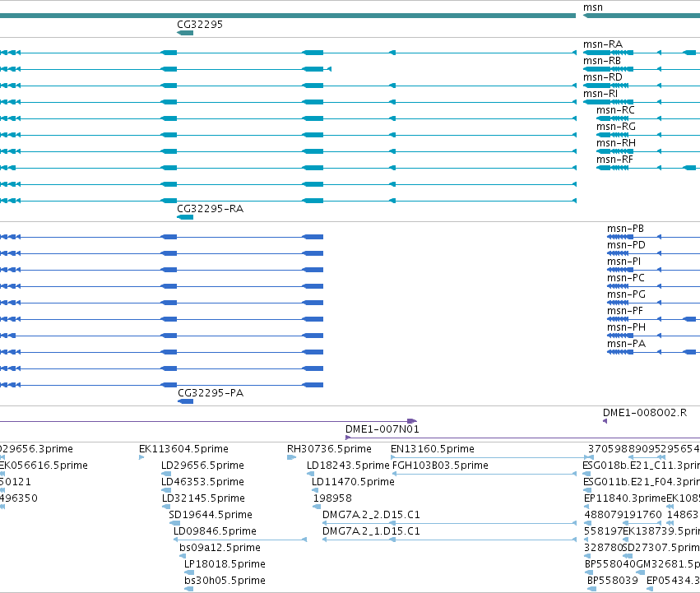Click the EK113604.5prime arrow glyph
Image resolution: width=700 pixels, height=593 pixels.
(x=141, y=457)
